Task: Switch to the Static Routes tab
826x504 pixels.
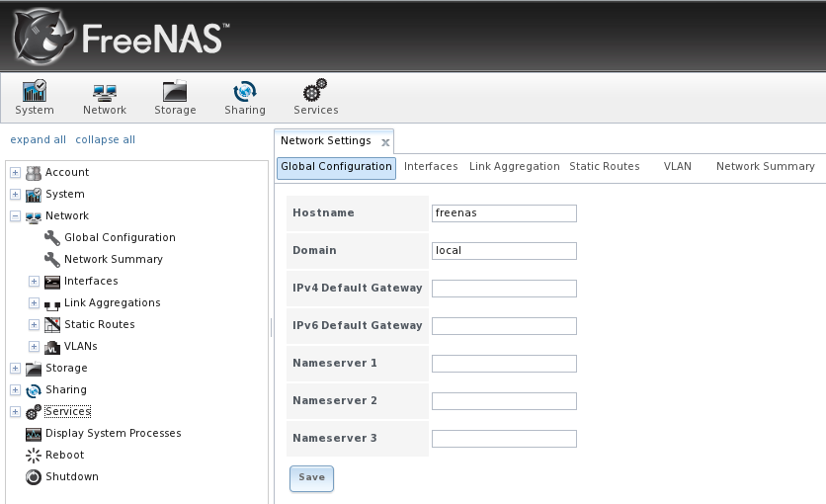Action: (605, 166)
